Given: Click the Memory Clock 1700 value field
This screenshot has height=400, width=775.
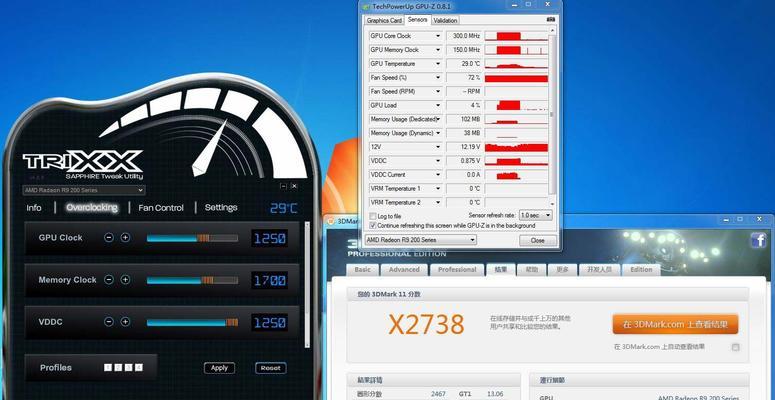Looking at the screenshot, I should click(269, 281).
